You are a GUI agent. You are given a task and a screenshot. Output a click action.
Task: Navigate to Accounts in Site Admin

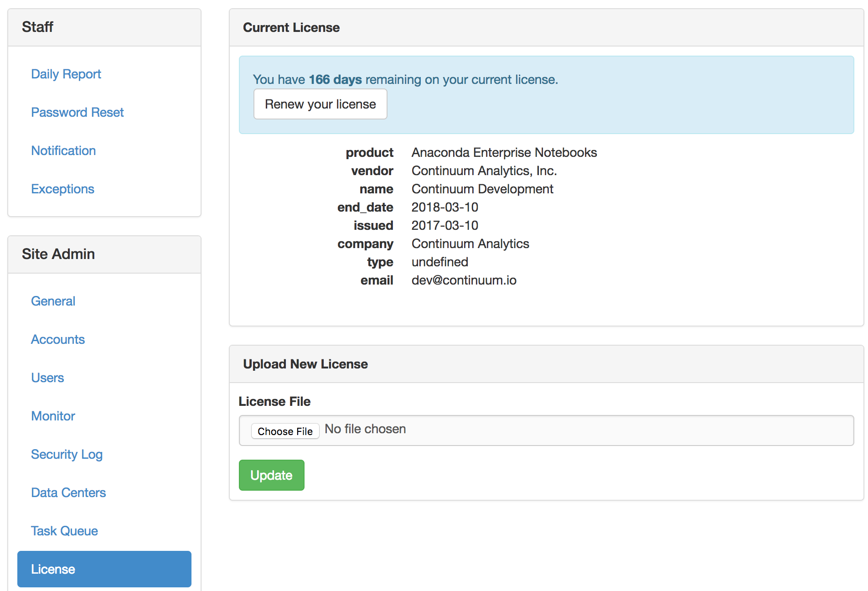pyautogui.click(x=58, y=339)
